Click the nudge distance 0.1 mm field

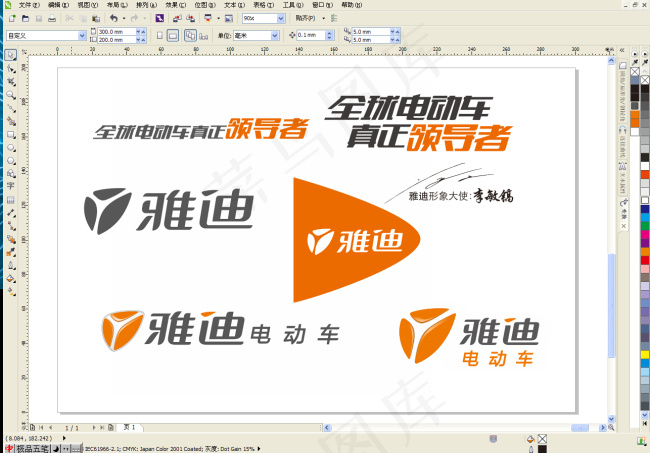click(x=311, y=35)
